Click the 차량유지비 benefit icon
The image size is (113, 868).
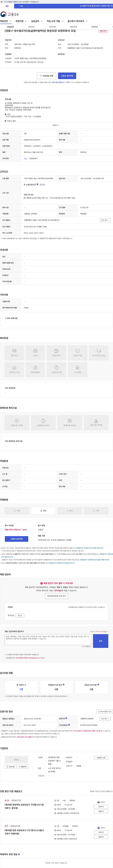[56, 353]
